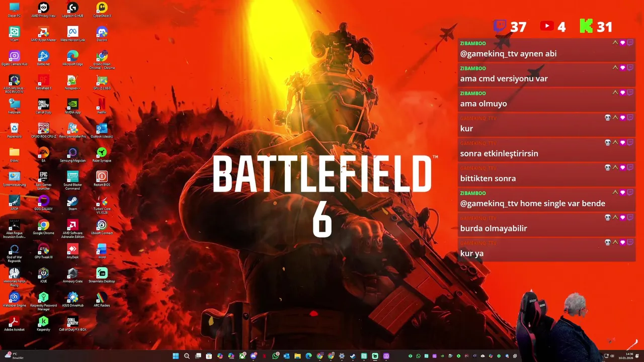Select chat message 'ama cmd versiyonu var'
The width and height of the screenshot is (644, 362).
504,78
